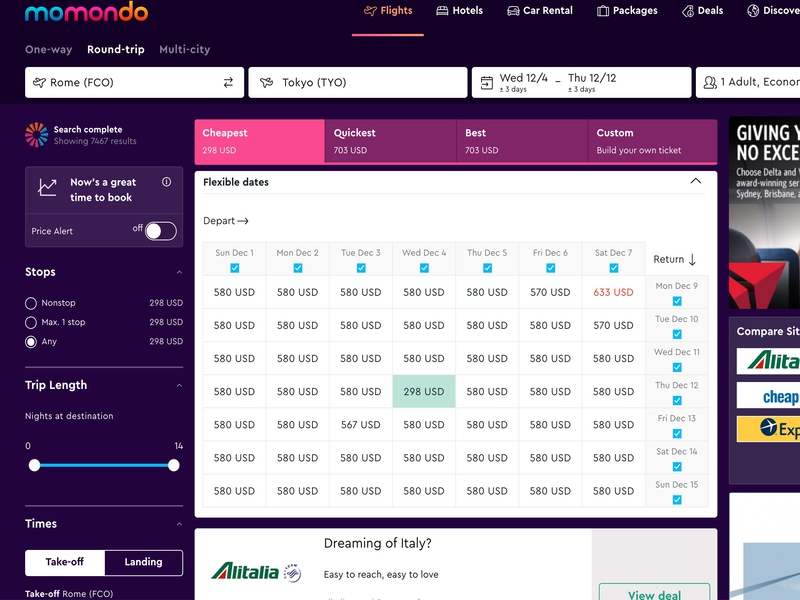Viewport: 800px width, 600px height.
Task: Click the Deals price tag icon
Action: (688, 11)
